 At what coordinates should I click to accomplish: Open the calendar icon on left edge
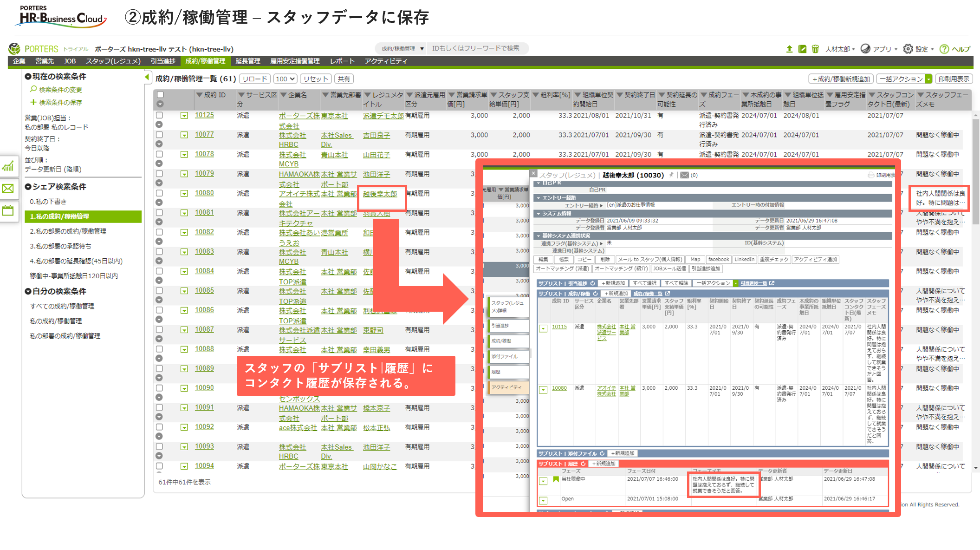coord(8,210)
